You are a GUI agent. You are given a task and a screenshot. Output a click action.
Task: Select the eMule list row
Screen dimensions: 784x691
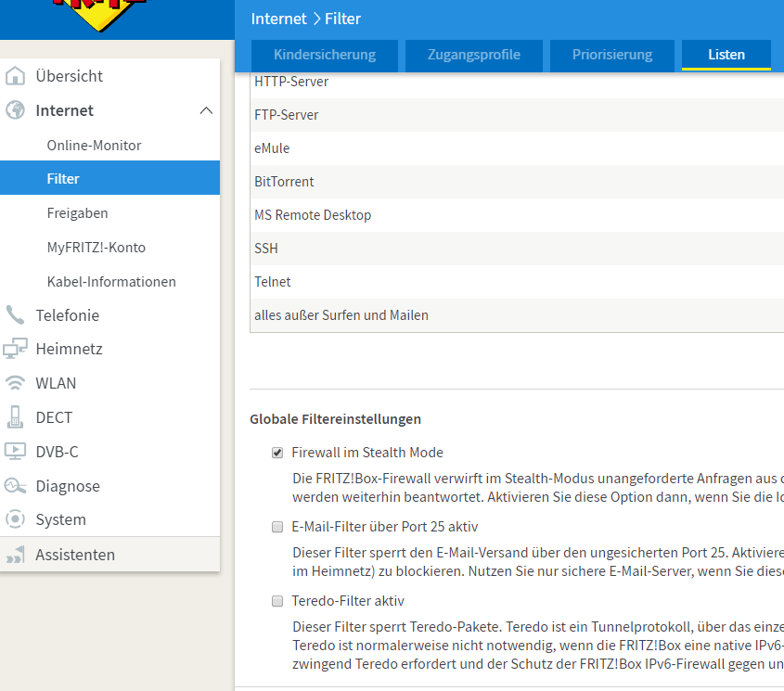click(517, 148)
